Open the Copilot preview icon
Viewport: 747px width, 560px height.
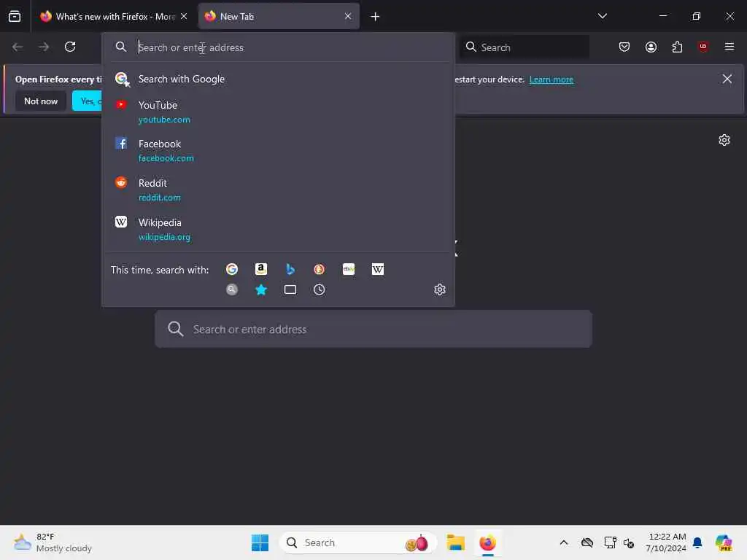tap(724, 542)
